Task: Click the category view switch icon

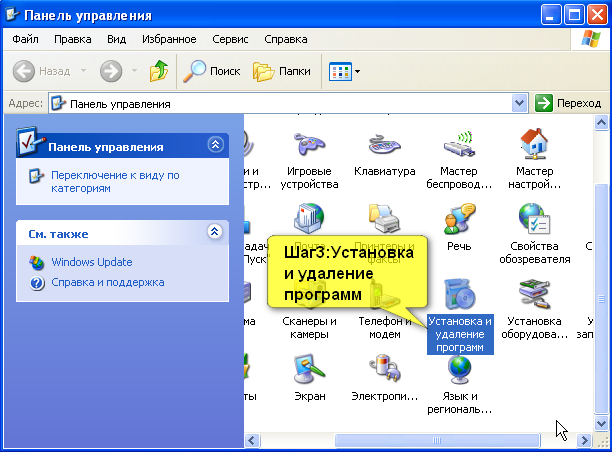Action: [x=36, y=176]
